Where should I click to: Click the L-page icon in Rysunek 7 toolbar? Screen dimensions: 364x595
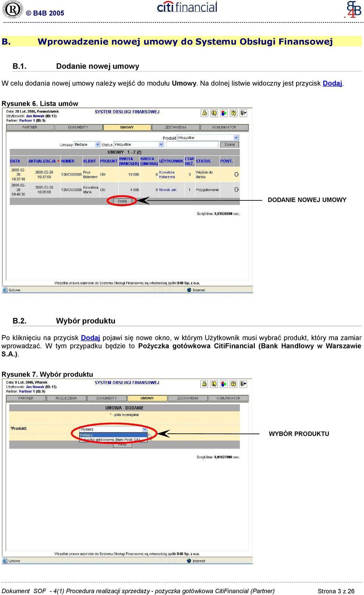point(214,384)
